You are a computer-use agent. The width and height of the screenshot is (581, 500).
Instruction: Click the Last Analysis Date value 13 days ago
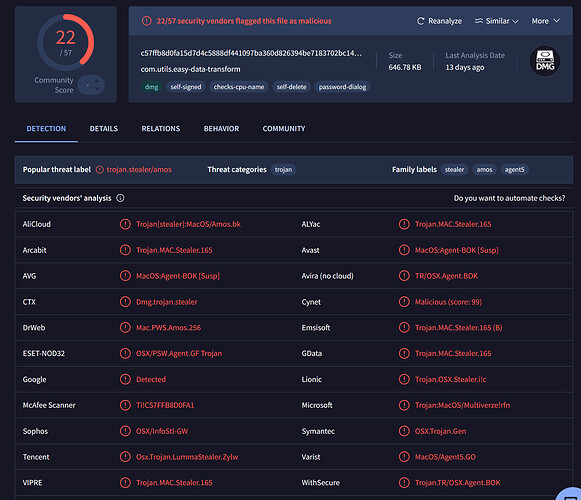[465, 67]
